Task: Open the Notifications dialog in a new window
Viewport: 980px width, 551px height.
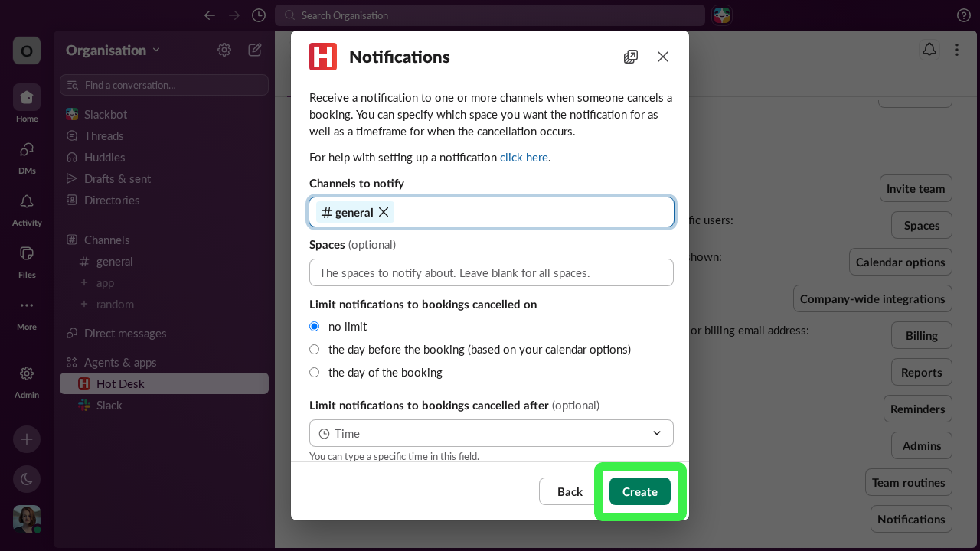Action: (x=631, y=57)
